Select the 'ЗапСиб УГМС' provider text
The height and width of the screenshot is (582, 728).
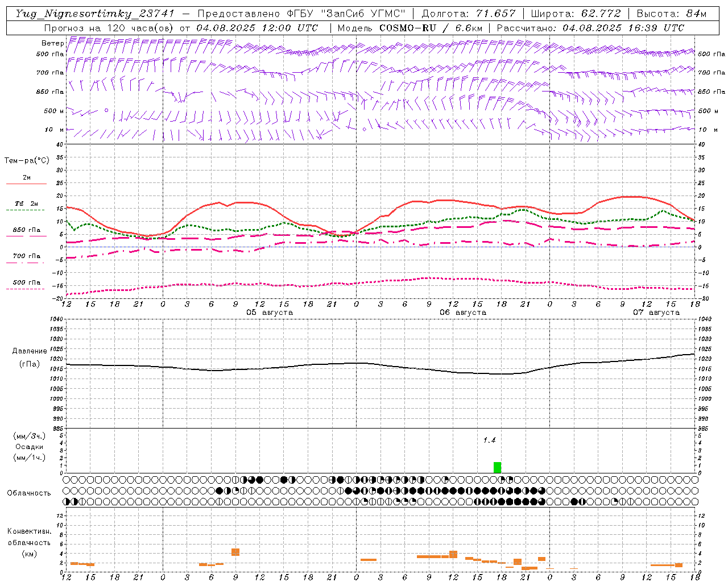pyautogui.click(x=363, y=14)
